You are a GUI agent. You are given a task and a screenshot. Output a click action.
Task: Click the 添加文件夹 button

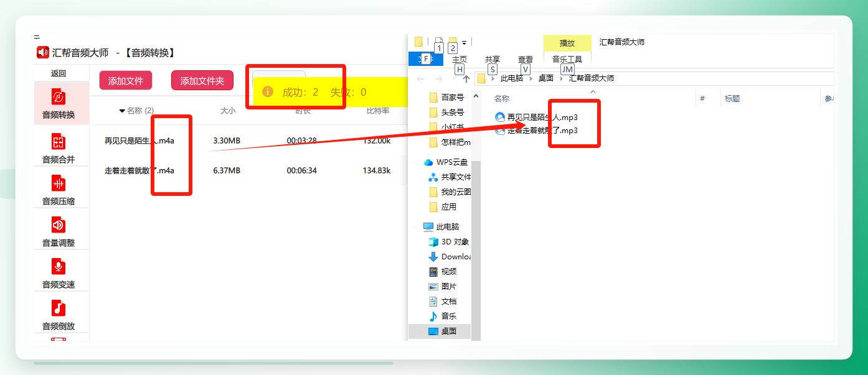pyautogui.click(x=202, y=81)
